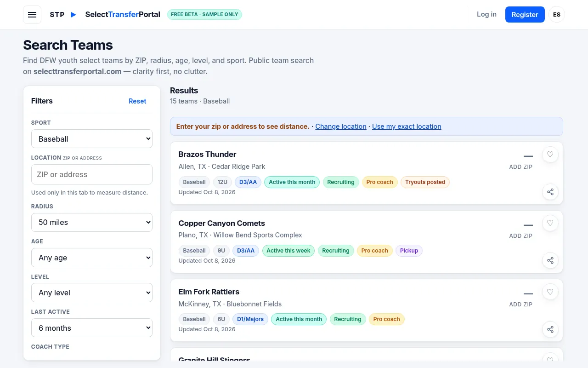This screenshot has height=368, width=588.
Task: Open the hamburger menu
Action: pos(32,15)
